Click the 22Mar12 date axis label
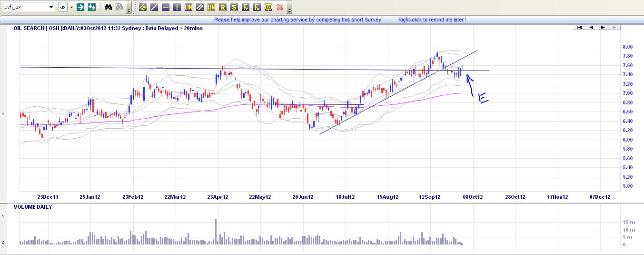644x255 pixels. [175, 197]
